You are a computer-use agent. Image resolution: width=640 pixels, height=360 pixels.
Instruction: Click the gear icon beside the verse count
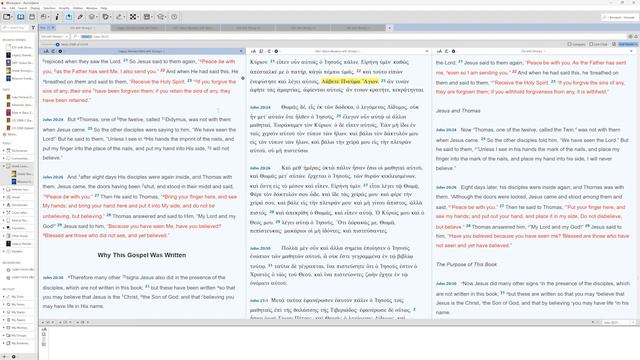coord(58,44)
